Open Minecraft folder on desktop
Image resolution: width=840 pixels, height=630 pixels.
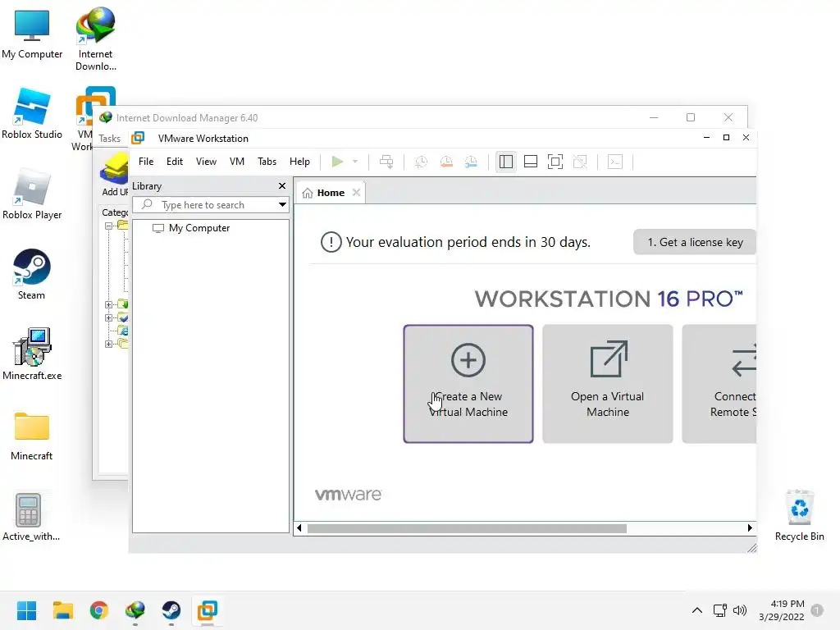coord(32,436)
